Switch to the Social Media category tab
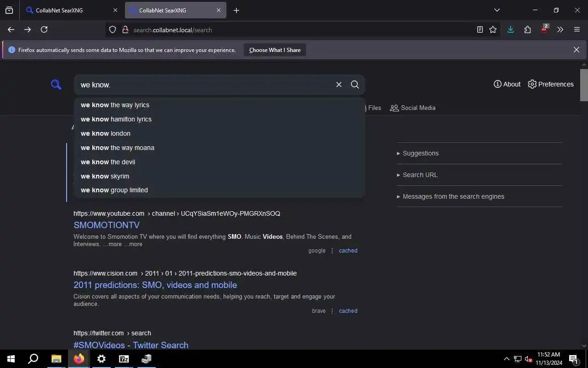This screenshot has height=368, width=588. (x=413, y=108)
